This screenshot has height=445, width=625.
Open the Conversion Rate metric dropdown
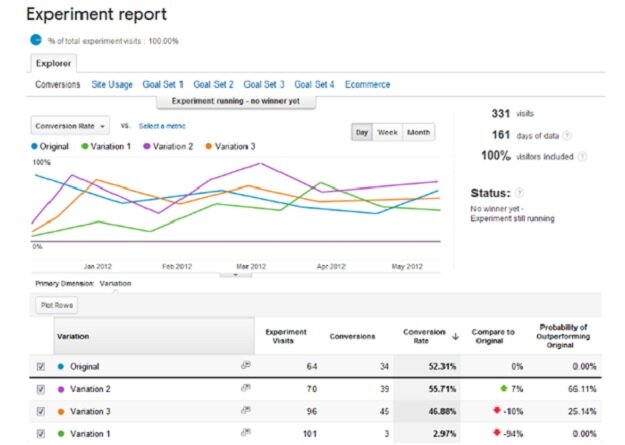(72, 127)
